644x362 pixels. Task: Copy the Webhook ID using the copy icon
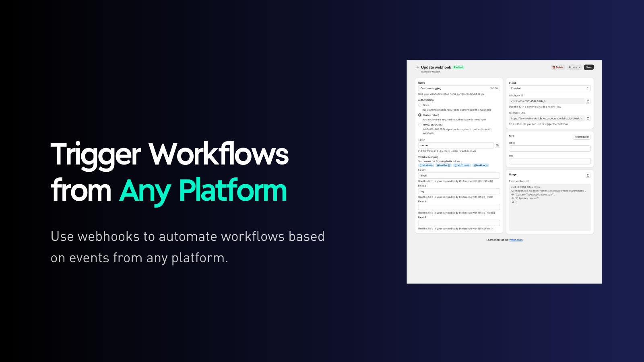[x=588, y=101]
